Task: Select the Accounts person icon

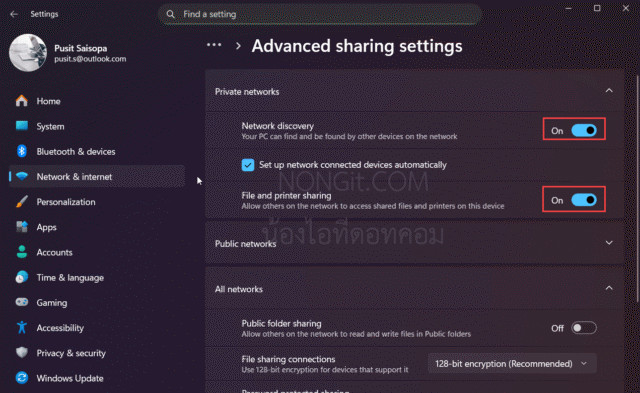Action: [22, 252]
